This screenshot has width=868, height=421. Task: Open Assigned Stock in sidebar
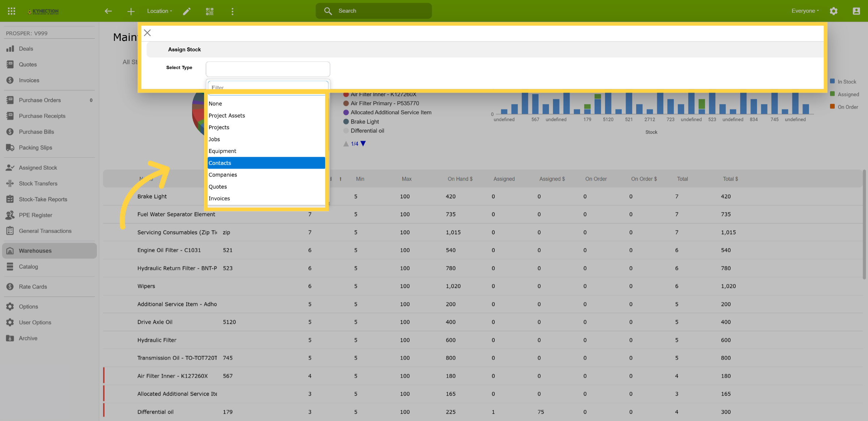click(38, 168)
